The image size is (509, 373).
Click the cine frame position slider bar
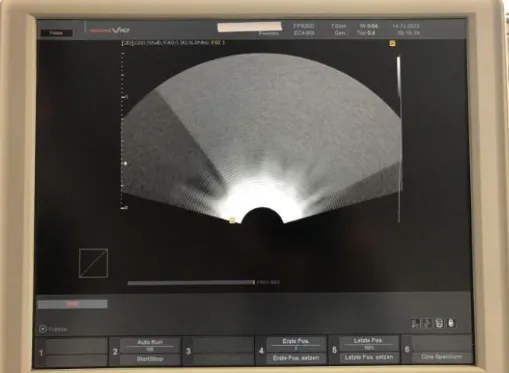(191, 283)
